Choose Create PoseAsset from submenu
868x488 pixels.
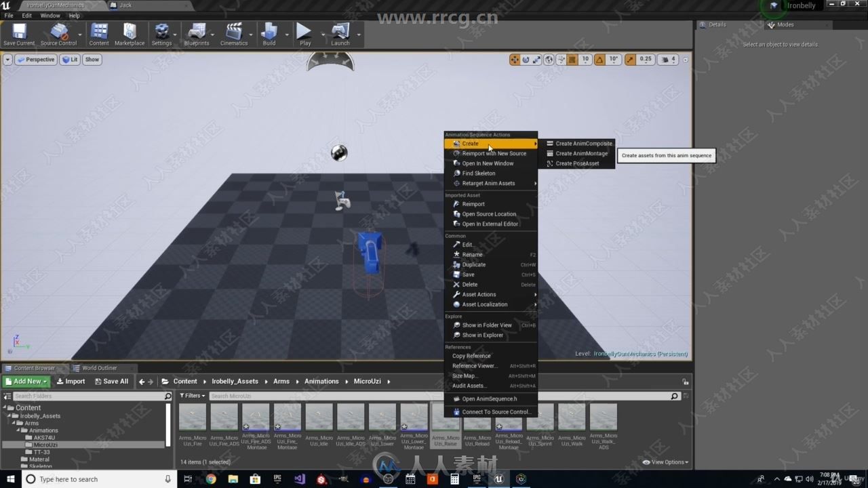pyautogui.click(x=581, y=163)
